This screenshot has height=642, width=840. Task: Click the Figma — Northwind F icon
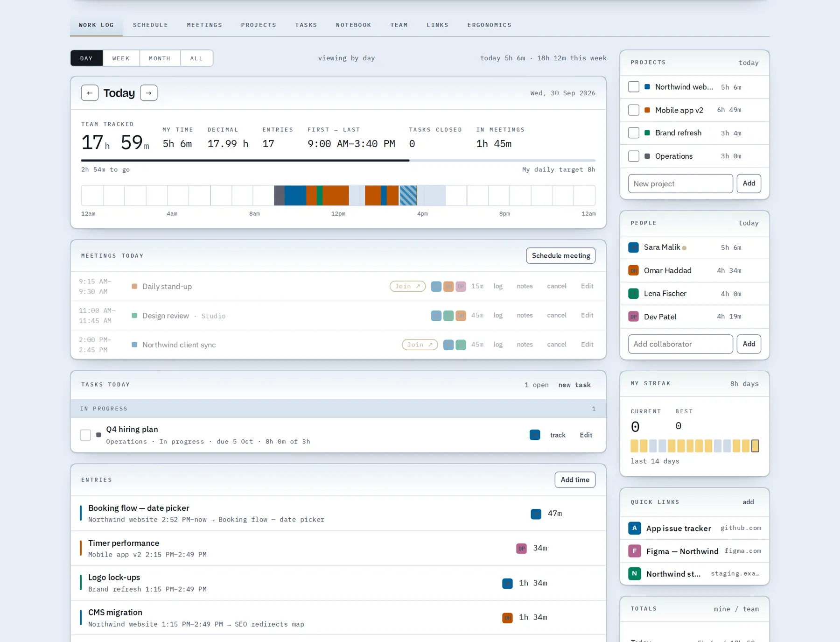[x=634, y=551]
